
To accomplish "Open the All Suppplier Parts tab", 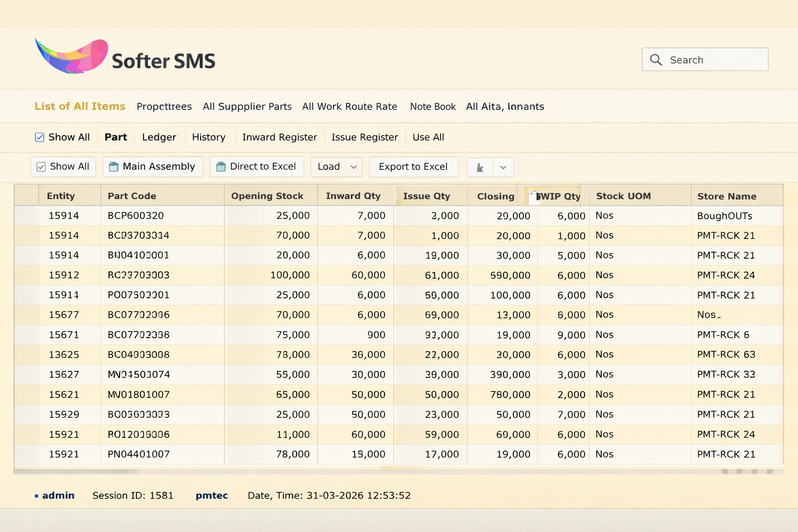I will point(247,107).
